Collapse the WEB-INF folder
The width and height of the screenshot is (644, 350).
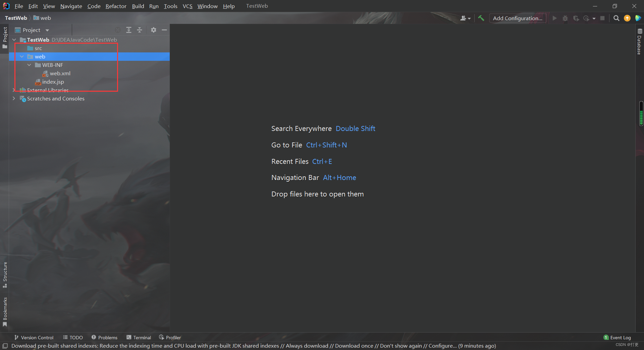click(29, 65)
